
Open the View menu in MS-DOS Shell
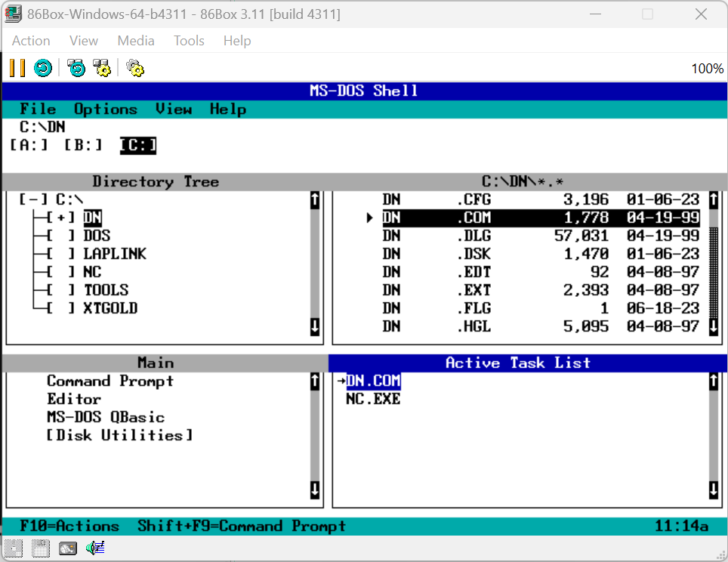click(174, 109)
